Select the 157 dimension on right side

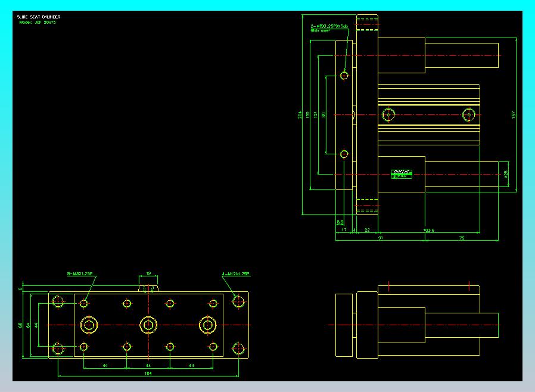(x=514, y=114)
